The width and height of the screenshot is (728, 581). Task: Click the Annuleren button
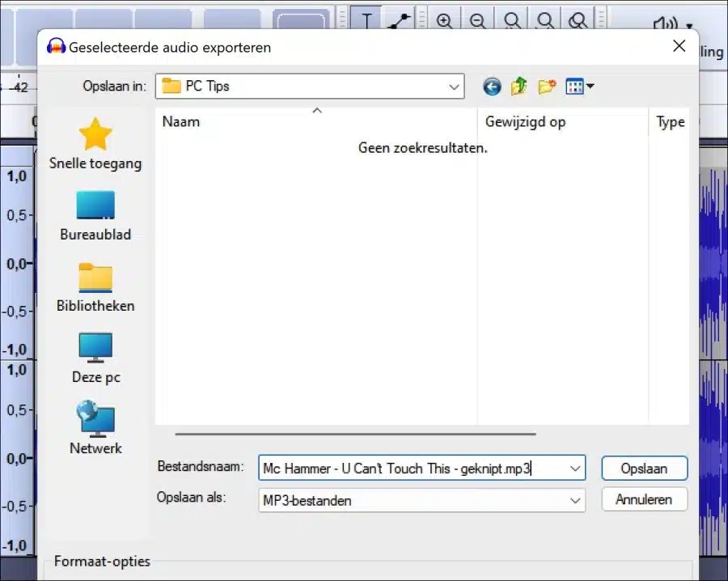click(644, 499)
